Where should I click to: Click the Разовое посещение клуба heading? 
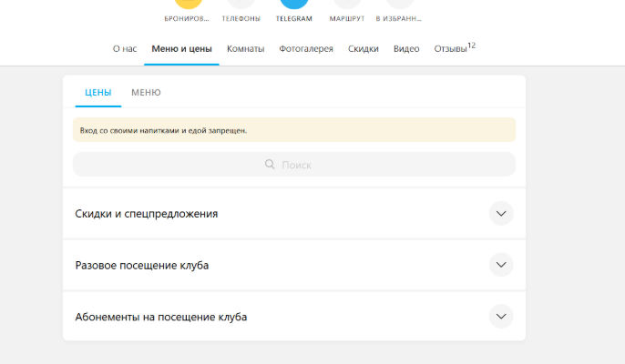142,265
